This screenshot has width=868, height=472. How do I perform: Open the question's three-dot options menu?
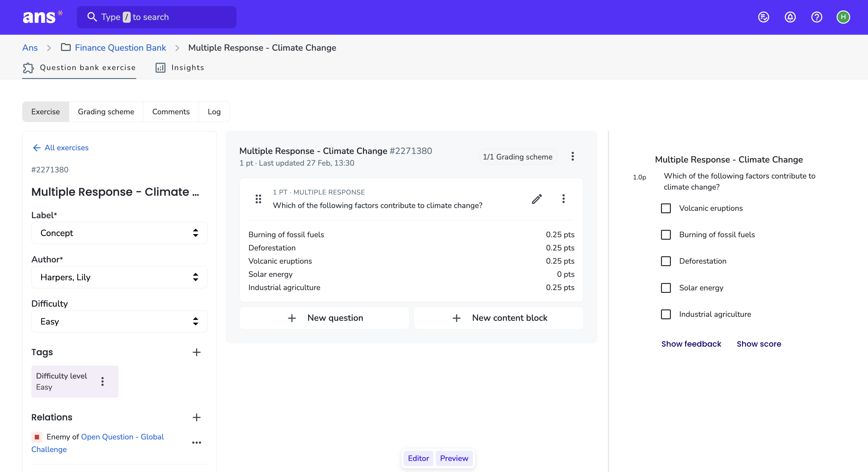click(x=563, y=199)
